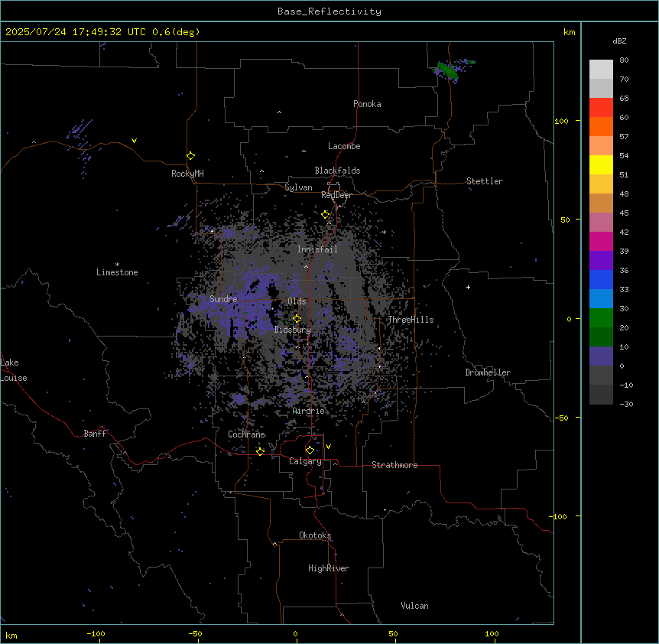Click the Drumheller label
This screenshot has width=659, height=644.
[488, 372]
